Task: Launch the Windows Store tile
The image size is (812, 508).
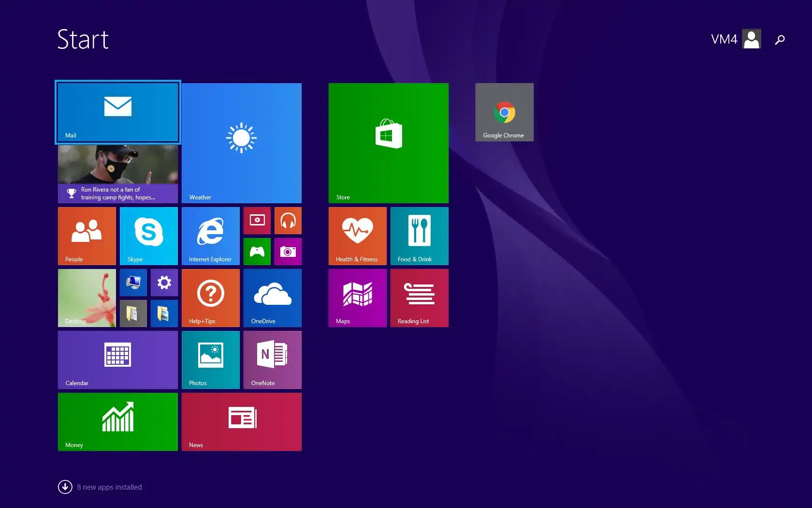Action: tap(389, 143)
